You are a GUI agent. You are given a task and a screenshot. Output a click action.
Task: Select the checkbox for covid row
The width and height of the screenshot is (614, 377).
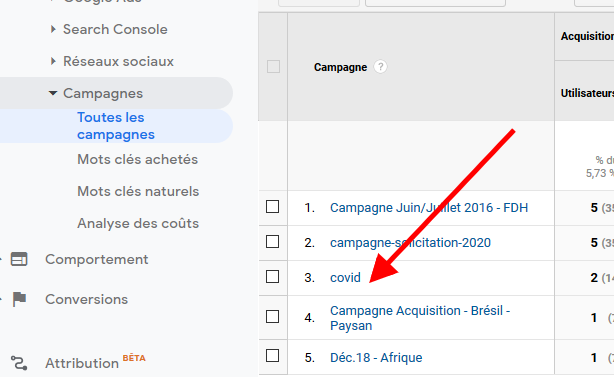pos(273,276)
